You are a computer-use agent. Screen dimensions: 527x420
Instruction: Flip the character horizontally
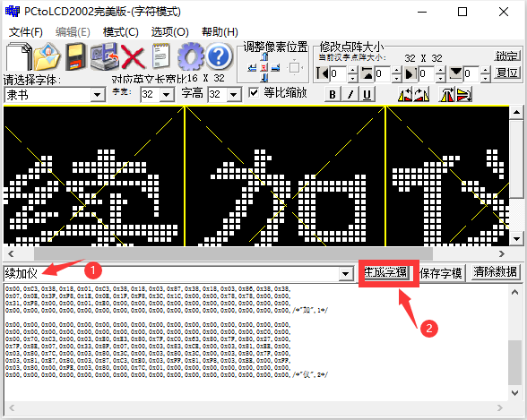tap(446, 95)
